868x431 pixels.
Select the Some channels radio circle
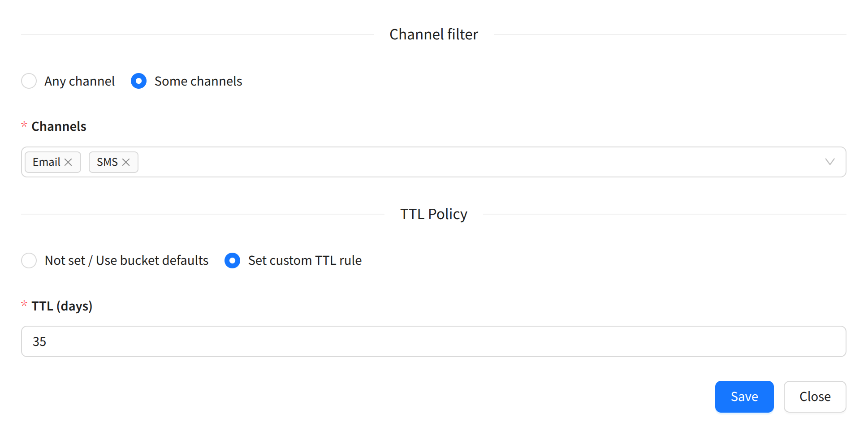[x=138, y=81]
